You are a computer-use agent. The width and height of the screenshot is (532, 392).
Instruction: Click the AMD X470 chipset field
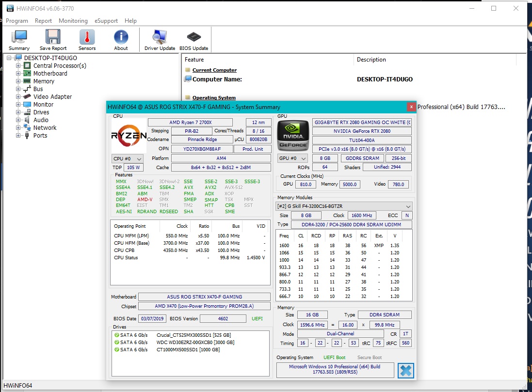click(x=205, y=306)
